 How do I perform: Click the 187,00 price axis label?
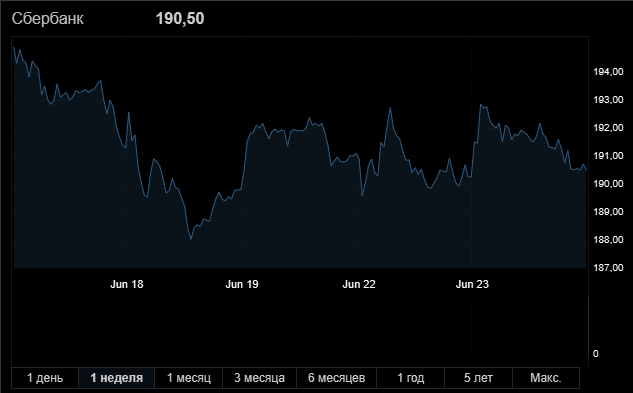(608, 267)
